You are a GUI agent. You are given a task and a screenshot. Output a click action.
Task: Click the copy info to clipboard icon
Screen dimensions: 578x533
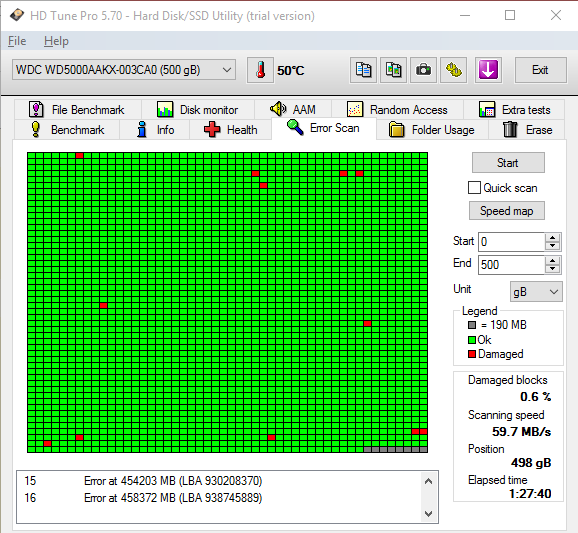[363, 70]
